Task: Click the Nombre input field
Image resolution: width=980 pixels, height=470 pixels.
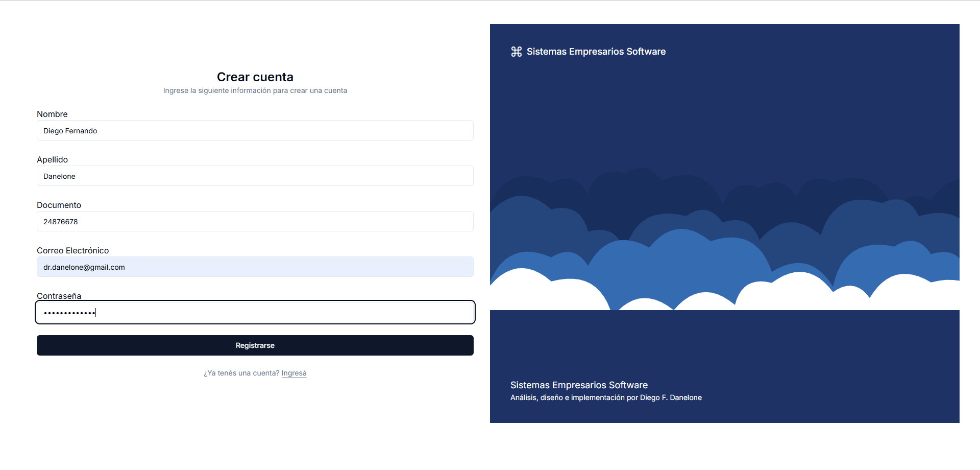Action: [x=255, y=131]
